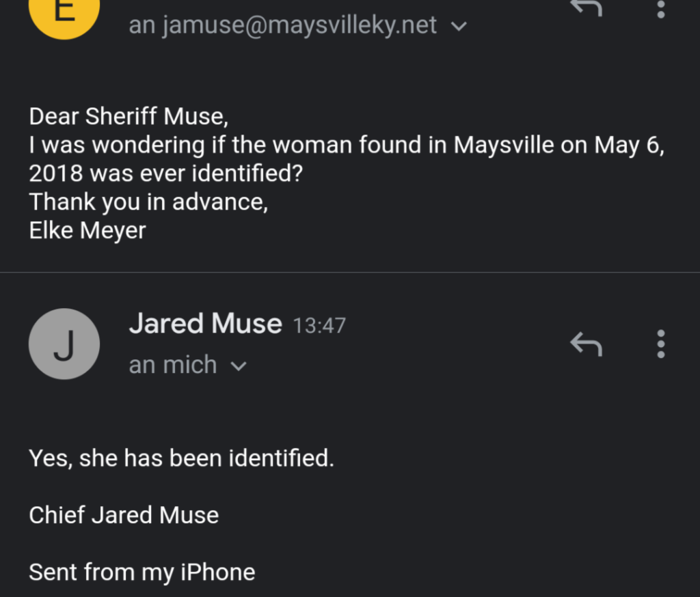Expand details chevron next to "an mich"
Screen dimensions: 700x597
pyautogui.click(x=239, y=366)
